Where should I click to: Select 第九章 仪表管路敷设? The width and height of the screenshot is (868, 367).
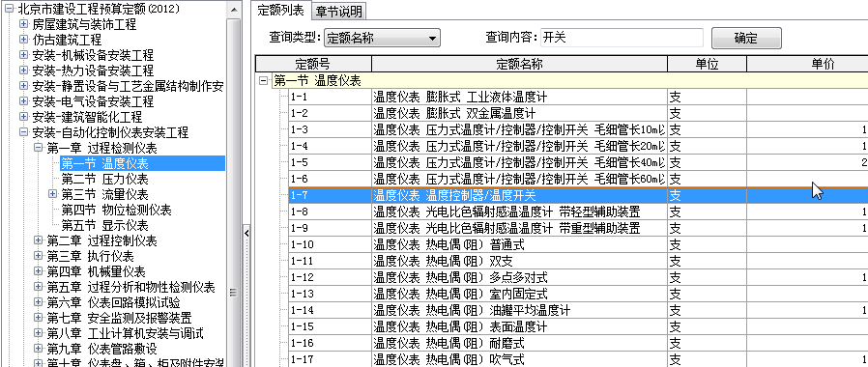click(x=101, y=350)
